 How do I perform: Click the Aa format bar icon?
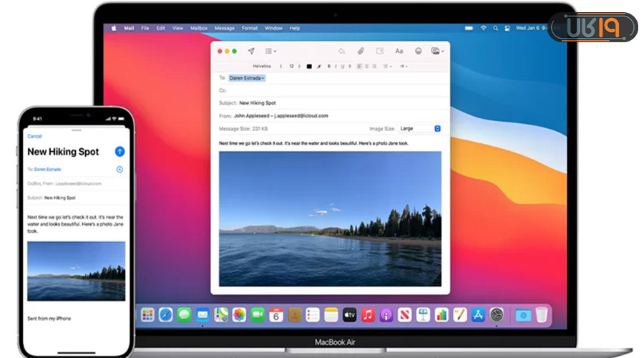pyautogui.click(x=399, y=52)
